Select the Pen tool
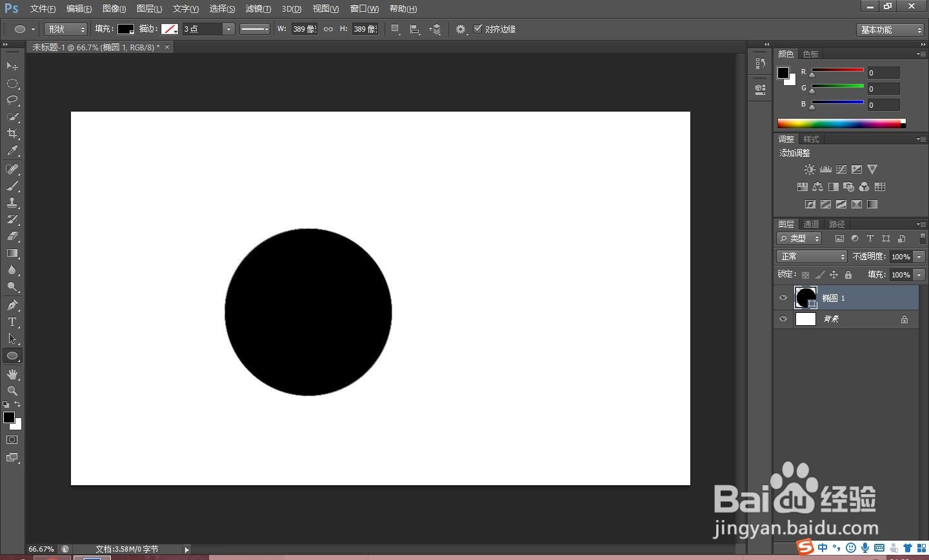The height and width of the screenshot is (560, 929). (x=12, y=305)
